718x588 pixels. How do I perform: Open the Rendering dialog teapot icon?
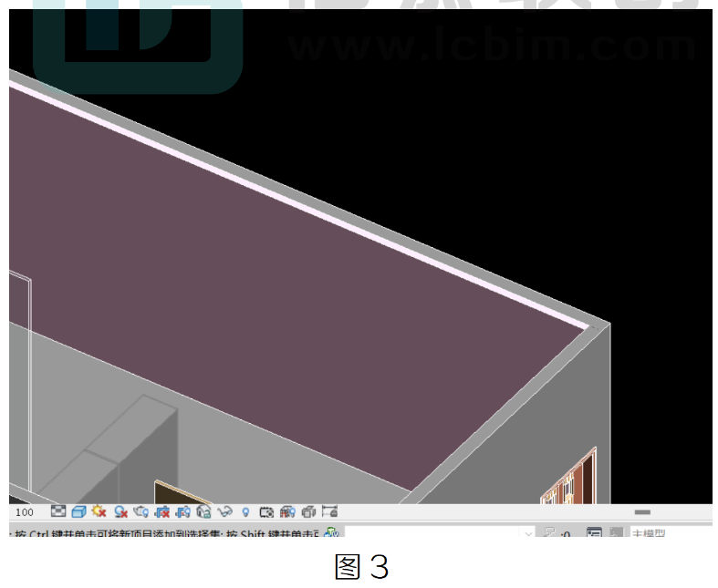[x=141, y=511]
